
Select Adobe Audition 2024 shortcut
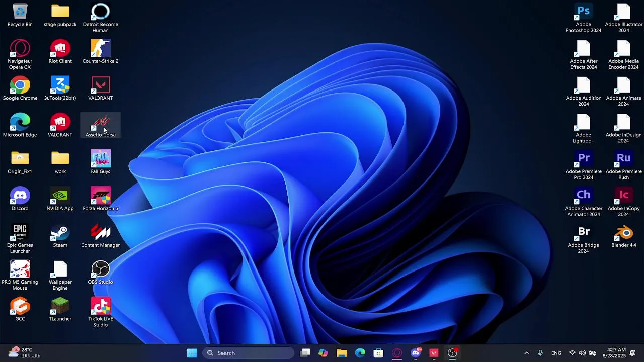coord(583,92)
